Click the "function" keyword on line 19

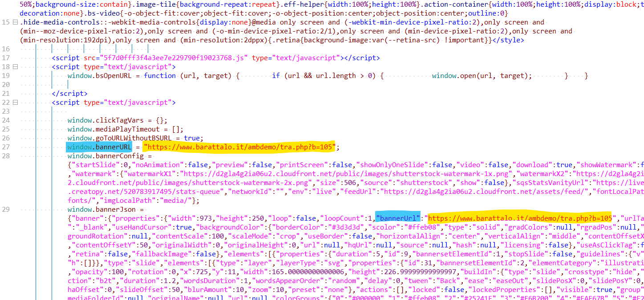(160, 76)
